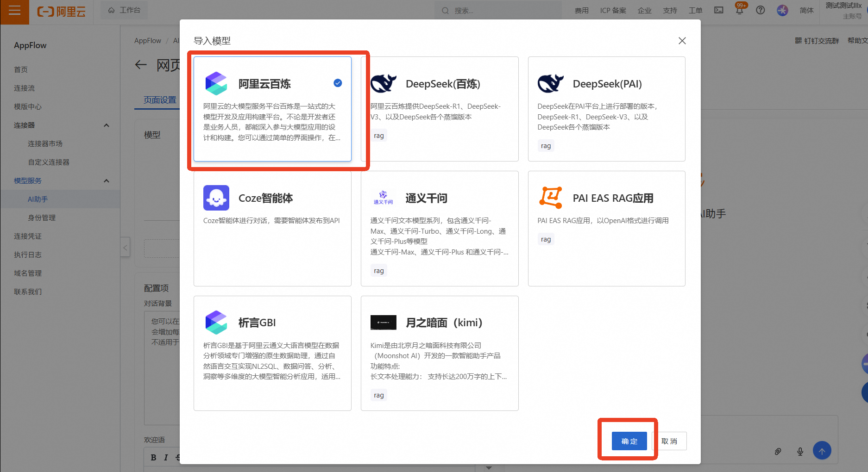Close the 导入模型 dialog
The width and height of the screenshot is (868, 472).
click(682, 41)
